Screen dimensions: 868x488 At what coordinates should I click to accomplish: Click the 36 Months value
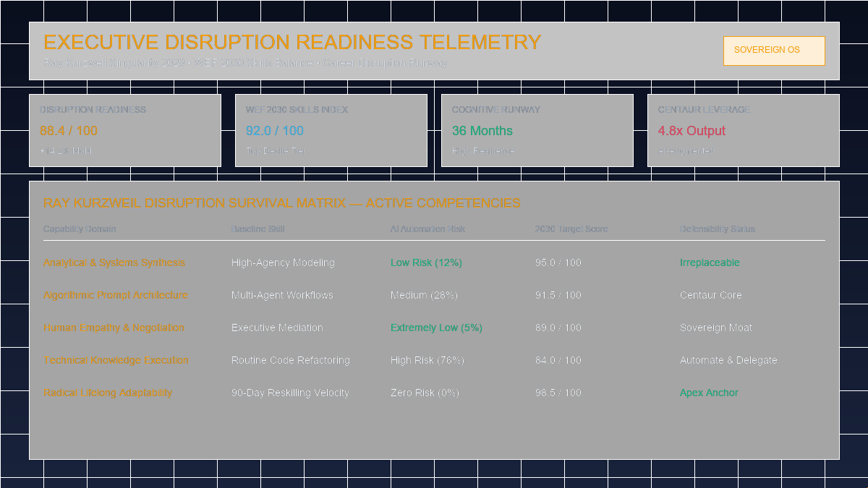click(x=482, y=131)
